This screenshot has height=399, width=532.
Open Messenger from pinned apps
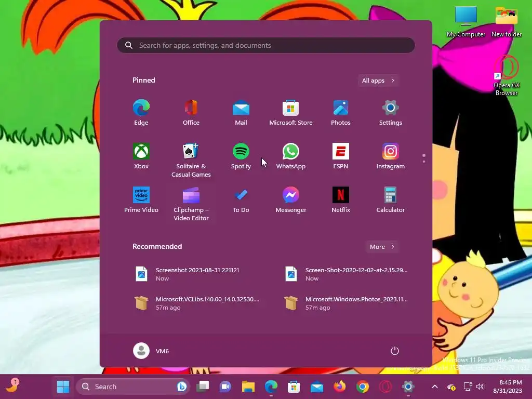[291, 200]
